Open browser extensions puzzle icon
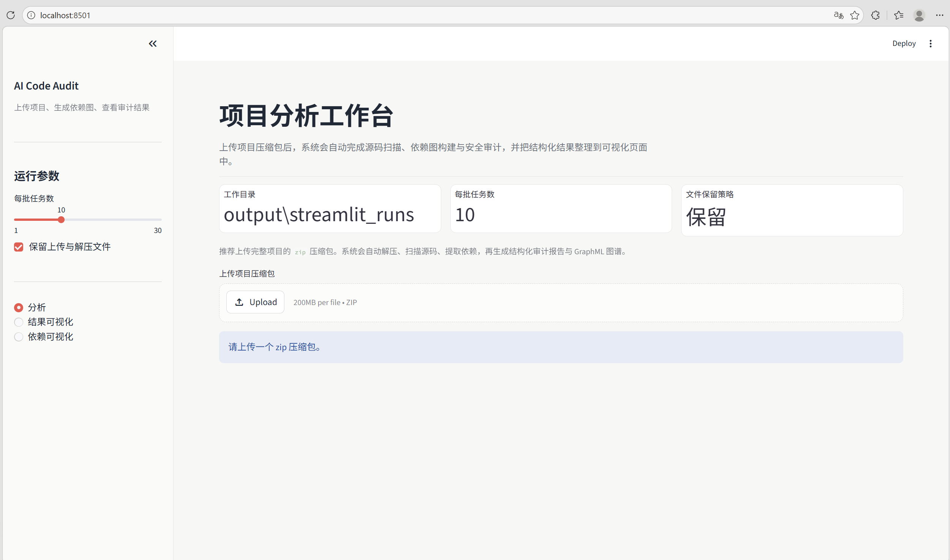This screenshot has width=950, height=560. (876, 15)
